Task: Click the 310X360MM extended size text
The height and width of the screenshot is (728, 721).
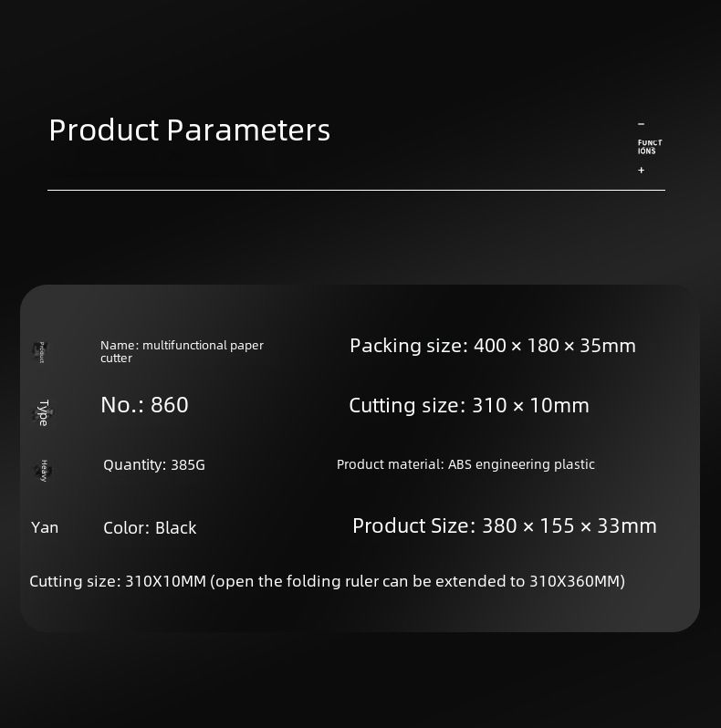Action: coord(577,581)
